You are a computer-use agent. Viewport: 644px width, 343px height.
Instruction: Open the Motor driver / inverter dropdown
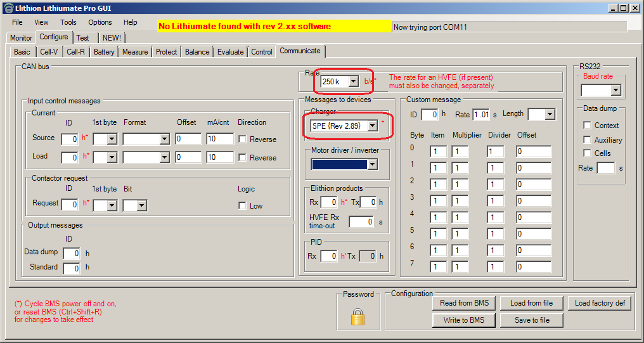pyautogui.click(x=373, y=164)
